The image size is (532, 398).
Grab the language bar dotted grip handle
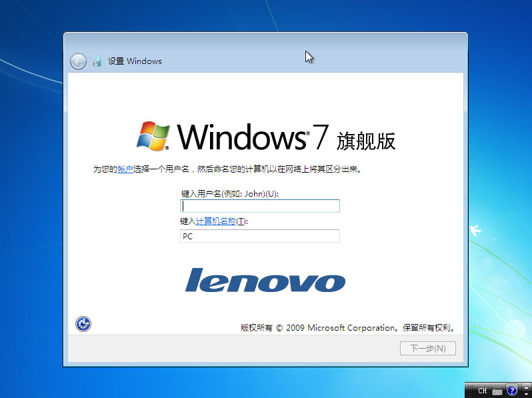click(x=470, y=391)
